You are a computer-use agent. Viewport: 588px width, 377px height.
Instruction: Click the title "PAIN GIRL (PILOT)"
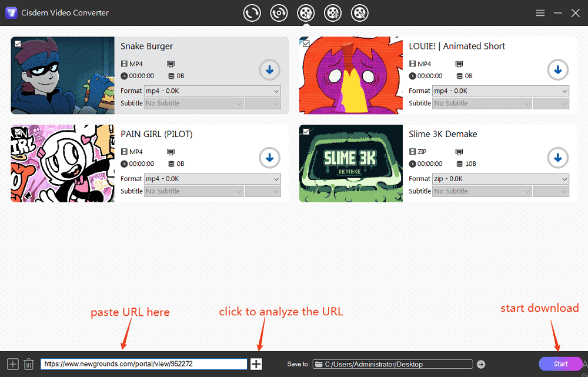click(156, 134)
